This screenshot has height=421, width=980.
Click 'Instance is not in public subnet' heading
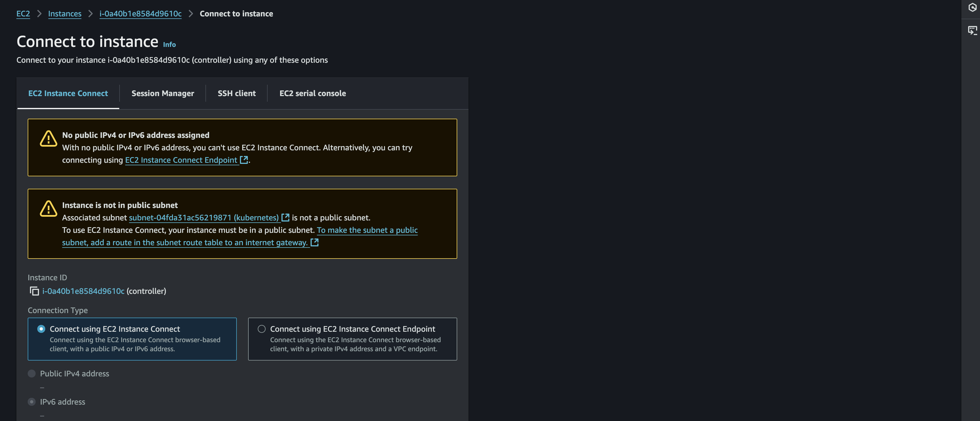(x=120, y=205)
